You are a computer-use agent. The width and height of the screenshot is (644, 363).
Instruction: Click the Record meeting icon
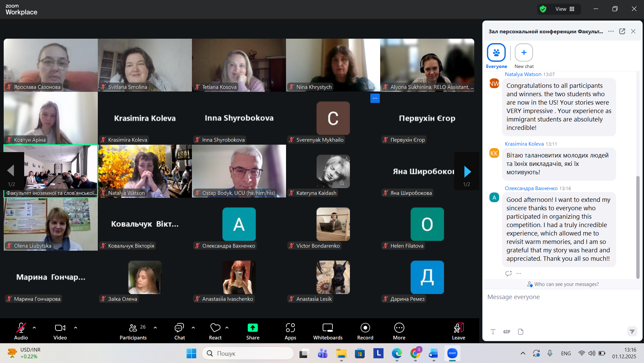pyautogui.click(x=365, y=331)
